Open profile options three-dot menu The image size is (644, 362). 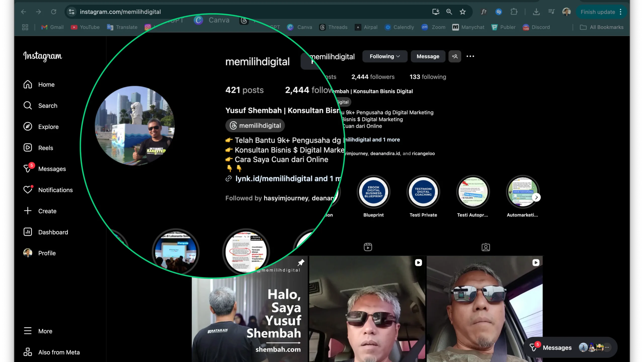470,56
